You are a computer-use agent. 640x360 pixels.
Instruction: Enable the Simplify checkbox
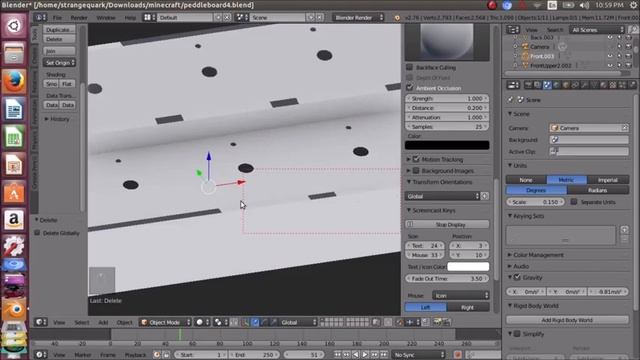click(x=518, y=334)
